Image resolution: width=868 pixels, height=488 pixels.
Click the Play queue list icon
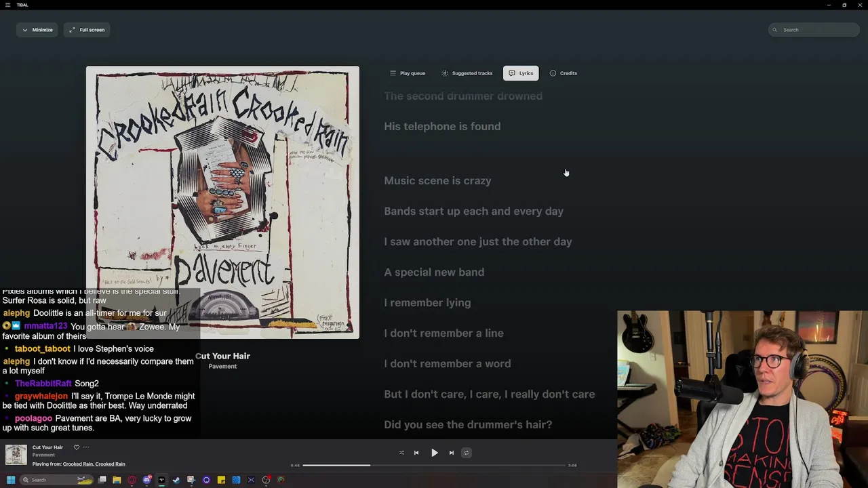393,73
